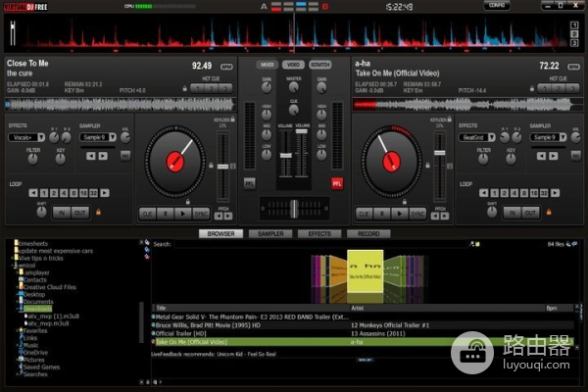Click the left deck CUE button
This screenshot has width=588, height=392.
[x=147, y=213]
